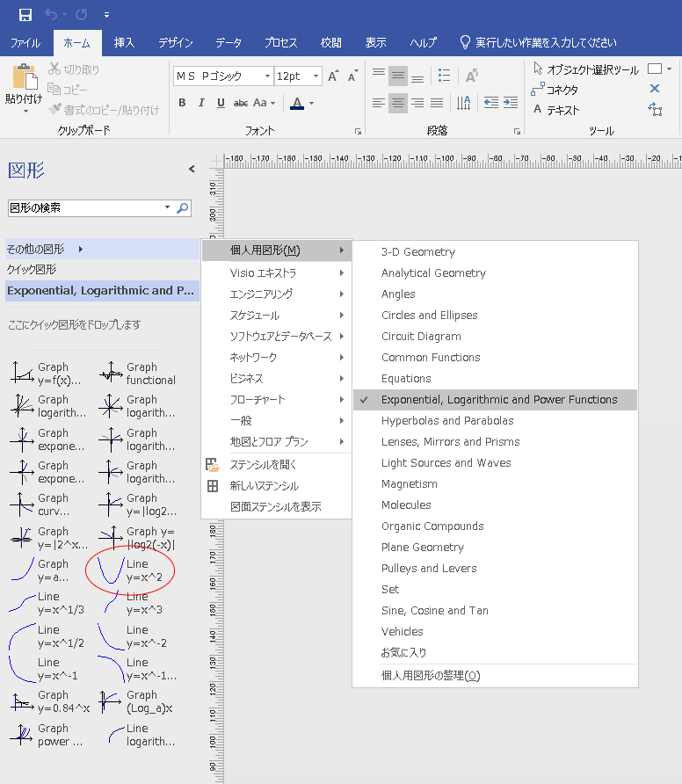Viewport: 682px width, 784px height.
Task: Click the Format Painter (書式のコピー/貼り付け) icon
Action: [54, 109]
